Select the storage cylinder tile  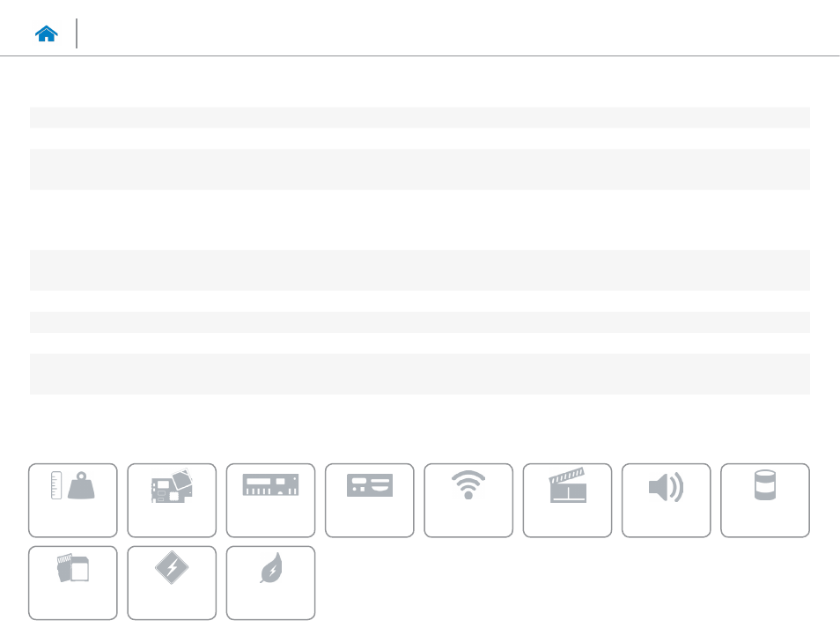pyautogui.click(x=765, y=500)
